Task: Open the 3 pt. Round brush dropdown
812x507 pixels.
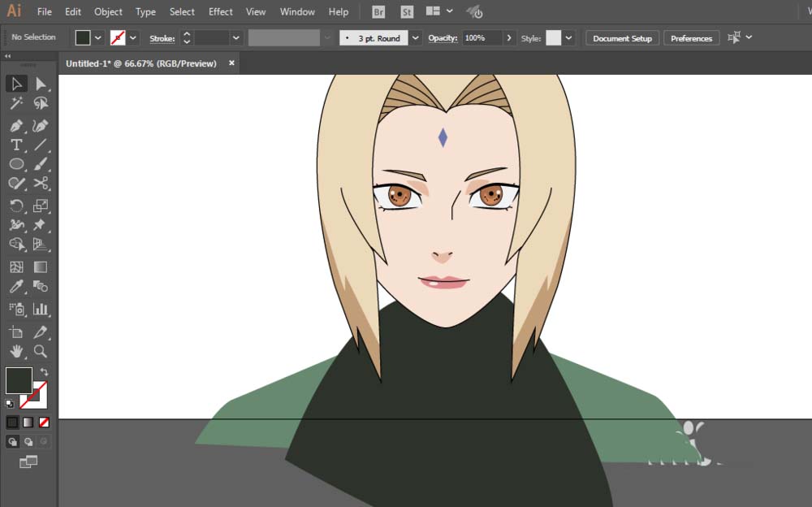Action: [x=415, y=38]
